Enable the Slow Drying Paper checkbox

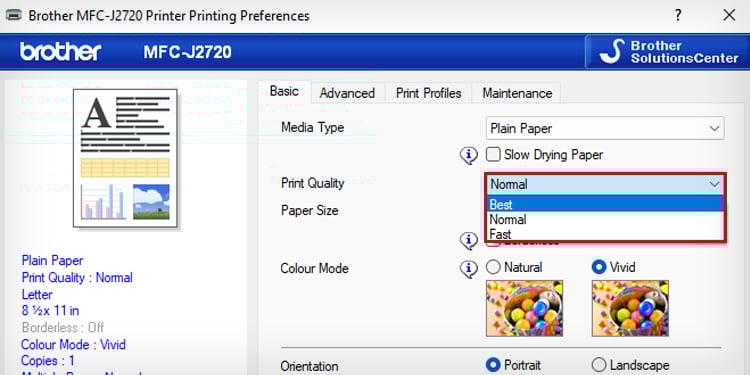tap(493, 155)
